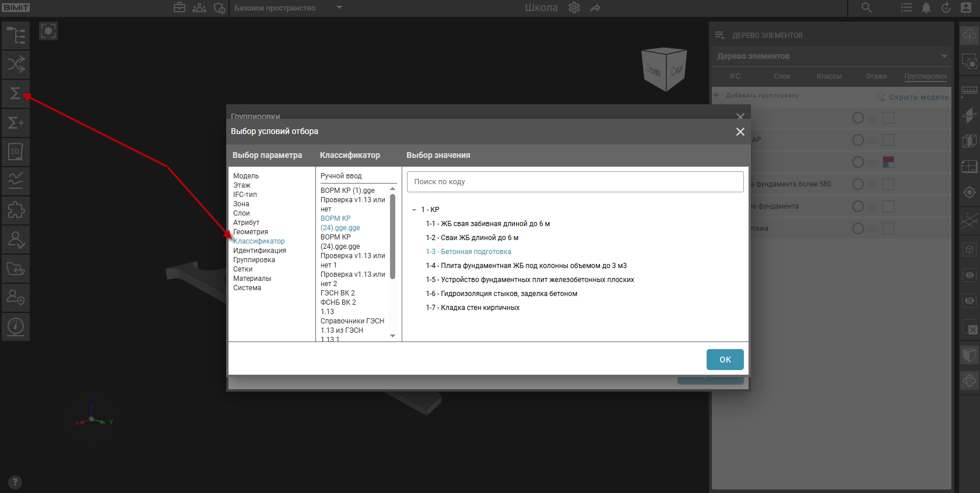Click the red-blue color swatch

[888, 162]
